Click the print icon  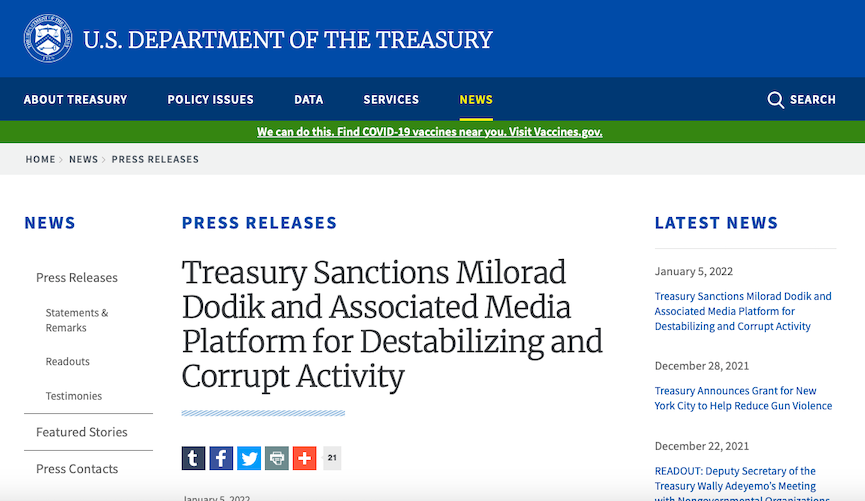277,458
